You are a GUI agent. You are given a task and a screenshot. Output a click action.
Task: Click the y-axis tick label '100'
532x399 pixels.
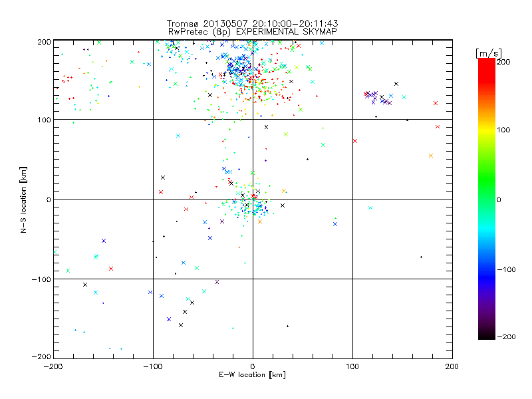point(44,120)
